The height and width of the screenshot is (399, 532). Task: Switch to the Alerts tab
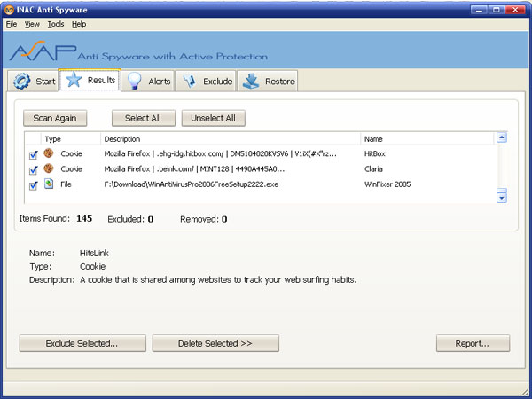[x=148, y=81]
